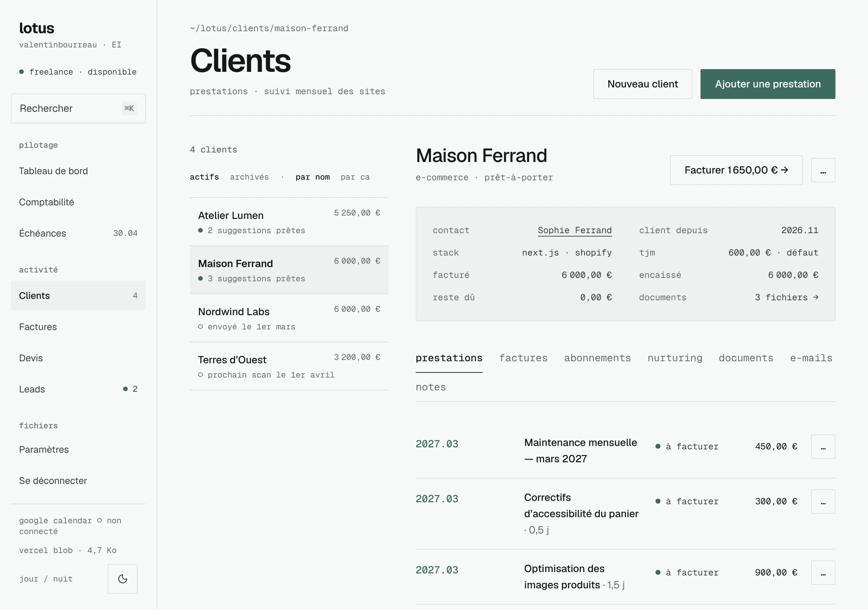Click the Rechercher search field
Image resolution: width=868 pixels, height=610 pixels.
pyautogui.click(x=78, y=108)
